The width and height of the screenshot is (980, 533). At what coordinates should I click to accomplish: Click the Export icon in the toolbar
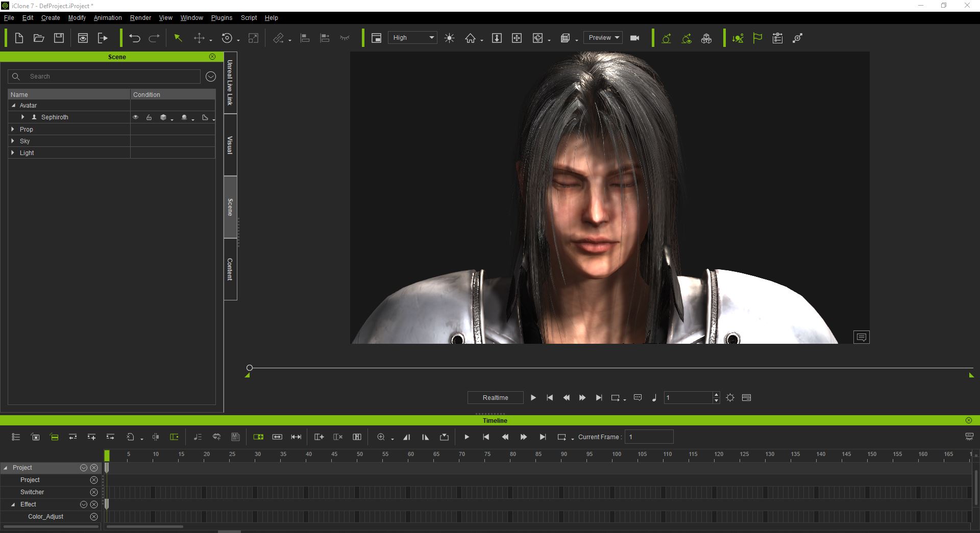click(x=103, y=38)
